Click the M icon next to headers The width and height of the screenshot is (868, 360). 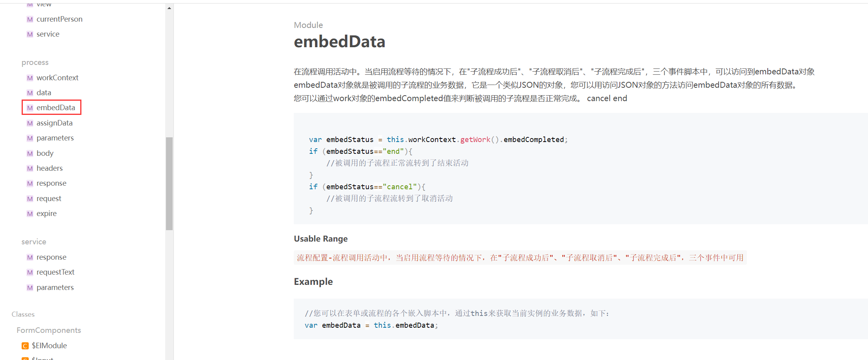[30, 168]
